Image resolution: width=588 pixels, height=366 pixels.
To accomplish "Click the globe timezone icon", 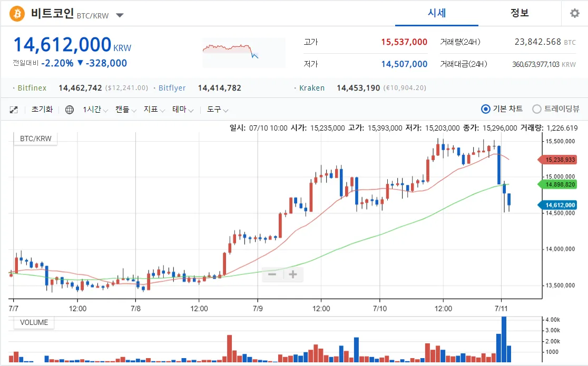I will (70, 110).
